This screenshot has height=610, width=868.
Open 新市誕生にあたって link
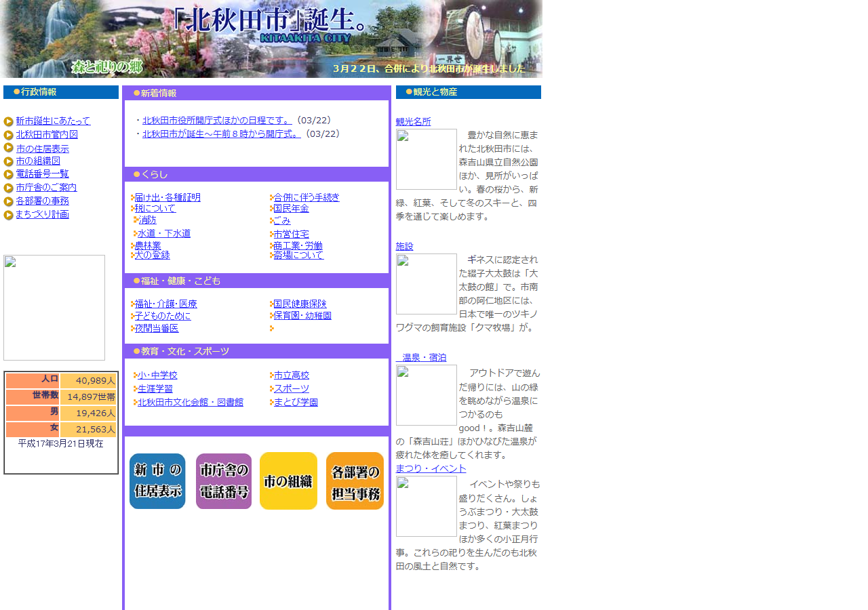pyautogui.click(x=53, y=121)
